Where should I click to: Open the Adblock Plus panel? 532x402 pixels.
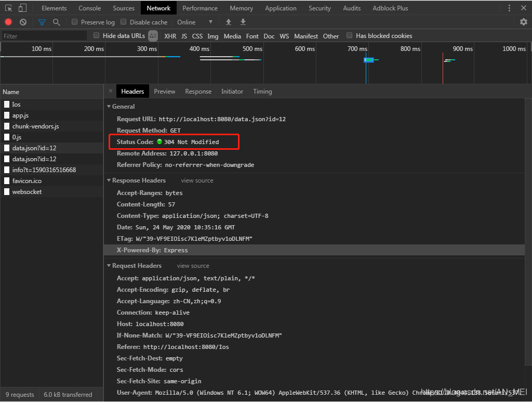click(x=390, y=8)
